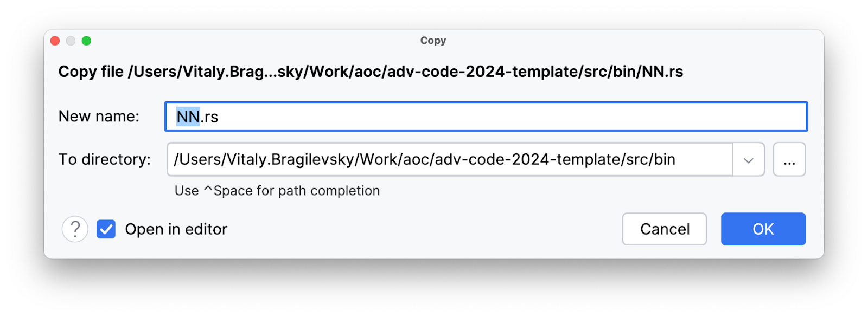Click the Copy dialog title bar

(x=433, y=41)
